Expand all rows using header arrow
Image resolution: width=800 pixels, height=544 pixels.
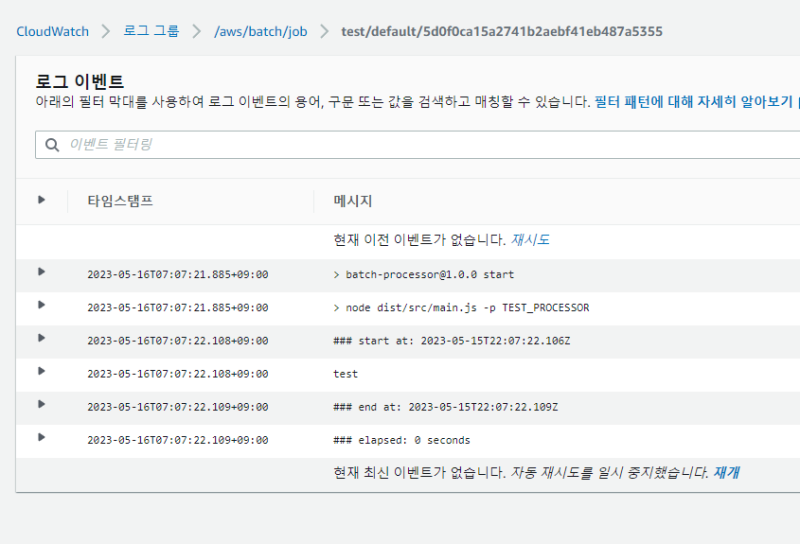coord(41,200)
